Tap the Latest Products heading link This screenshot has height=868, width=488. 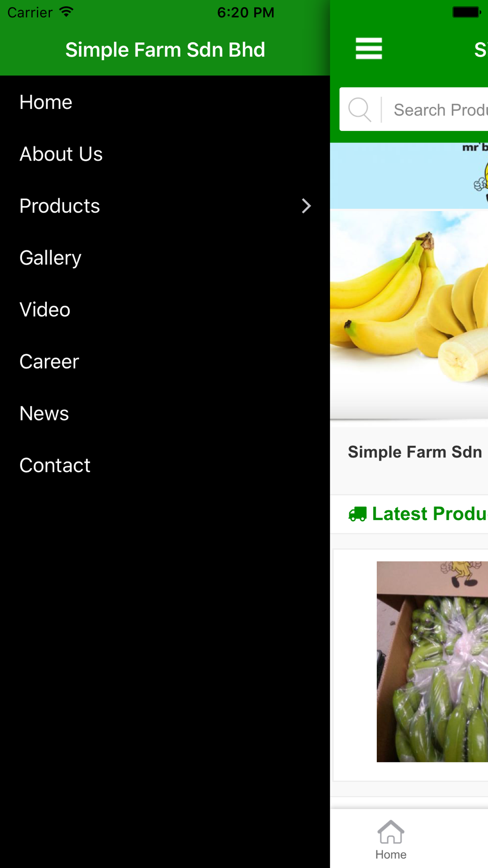tap(429, 514)
